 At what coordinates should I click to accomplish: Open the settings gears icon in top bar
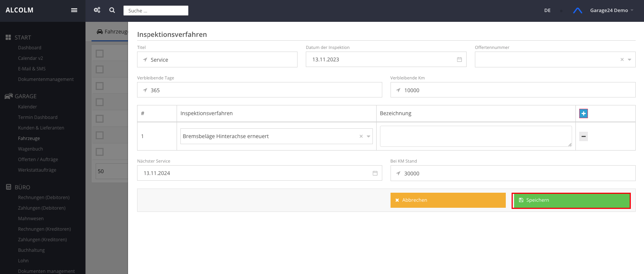point(97,10)
